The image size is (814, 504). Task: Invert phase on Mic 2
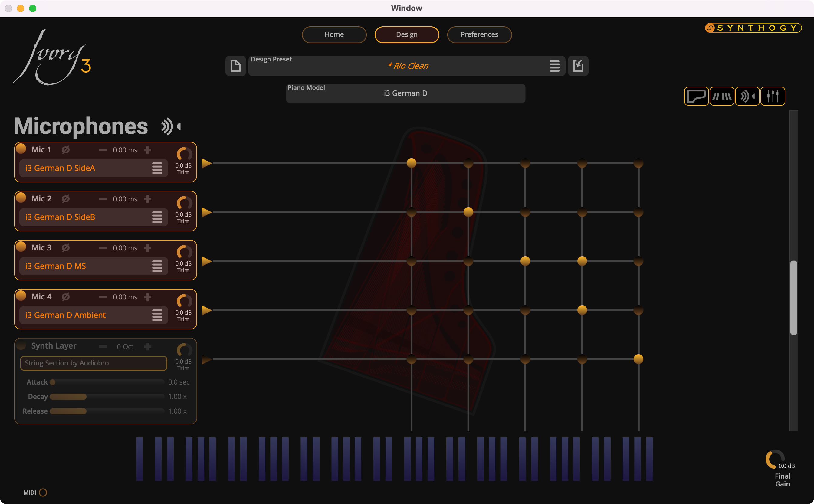pyautogui.click(x=66, y=199)
